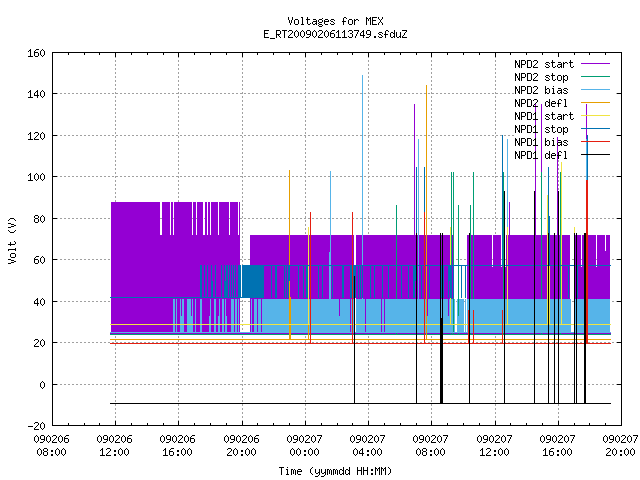Screen dimensions: 640x480
Task: Click the 60 y-axis tick label
Action: click(x=39, y=260)
